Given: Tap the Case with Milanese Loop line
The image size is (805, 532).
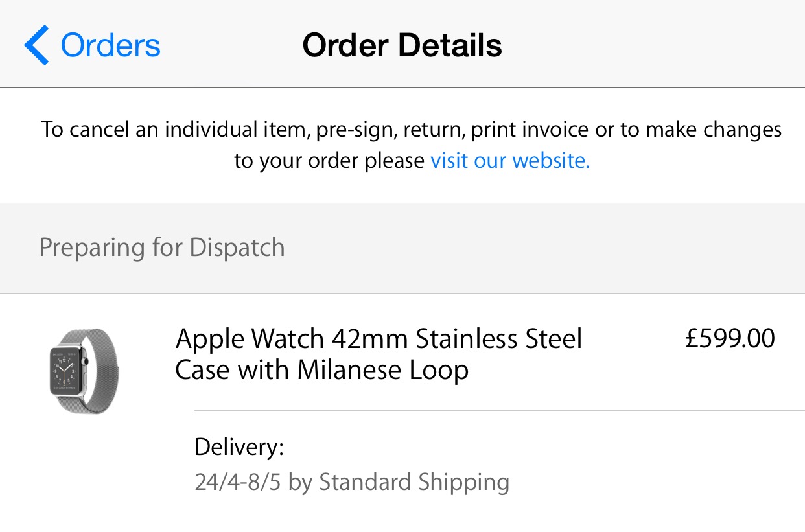Looking at the screenshot, I should click(x=322, y=370).
